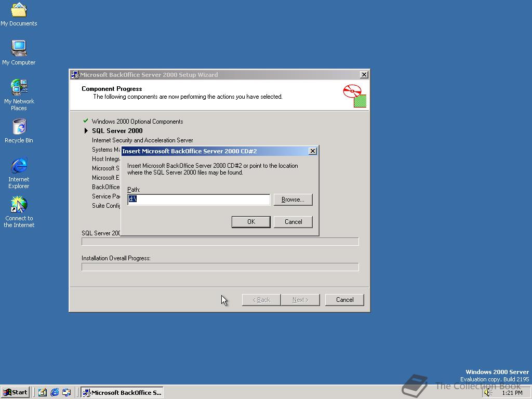Click the 1:21 PM clock
The width and height of the screenshot is (532, 399).
point(512,393)
